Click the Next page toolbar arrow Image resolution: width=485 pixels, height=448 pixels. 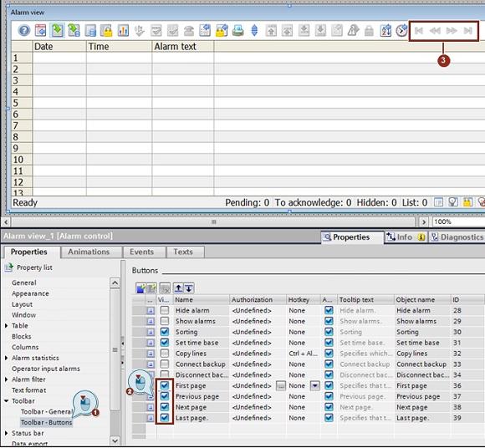tap(452, 31)
